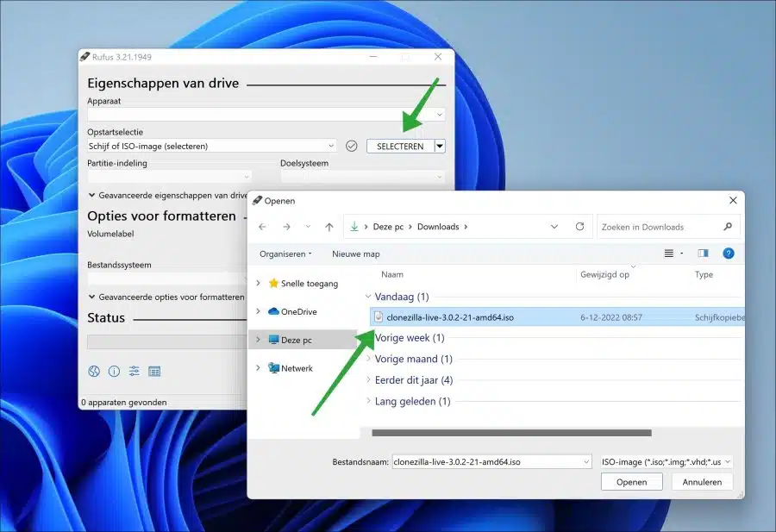This screenshot has width=776, height=532.
Task: Expand the Deze pc tree node
Action: [259, 340]
